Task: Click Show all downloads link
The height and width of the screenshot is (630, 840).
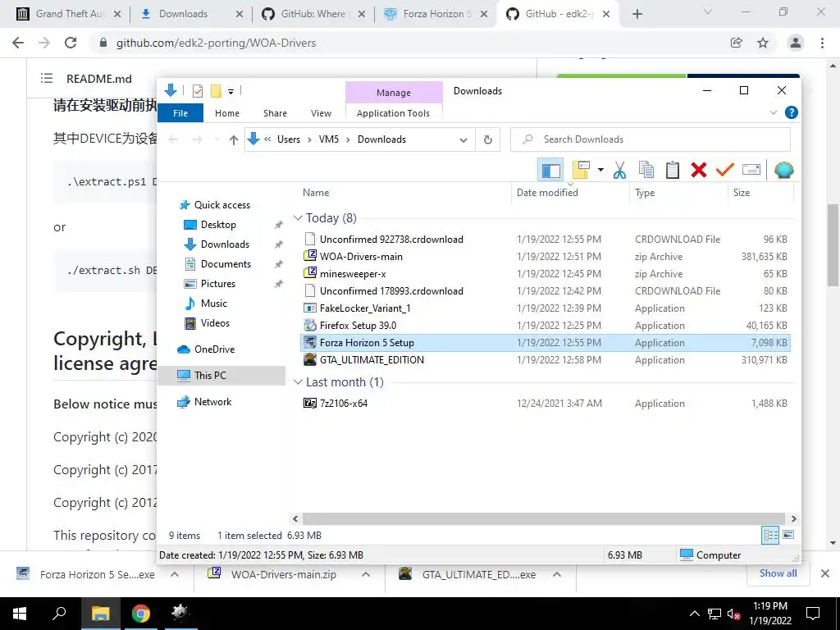Action: point(778,573)
